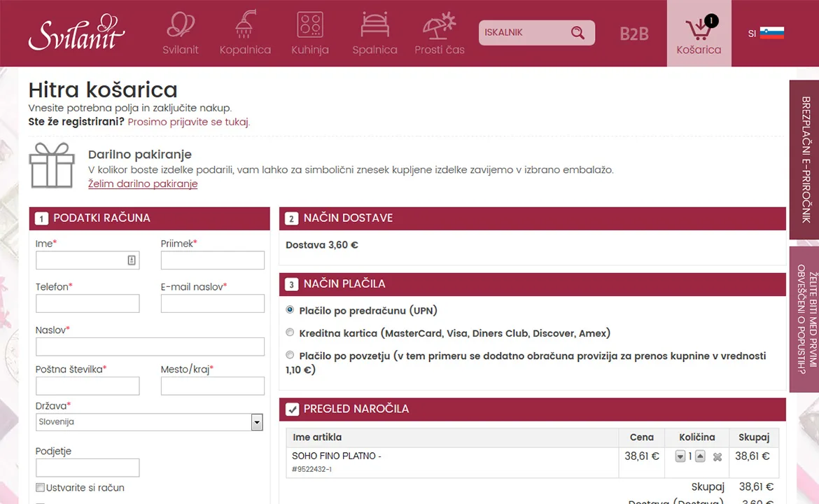Decrease quantity of SOHO FINO PLATNO

[x=680, y=456]
